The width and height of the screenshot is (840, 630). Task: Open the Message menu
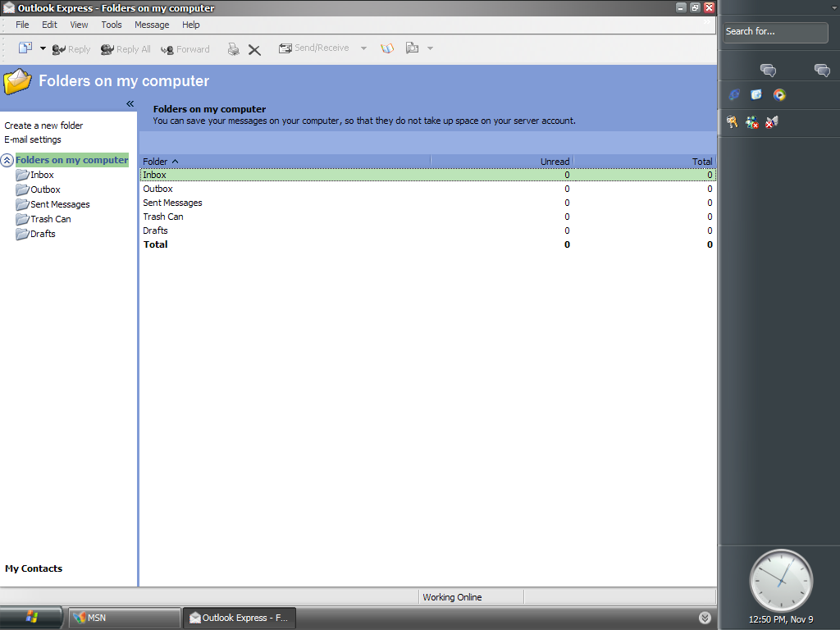click(x=152, y=25)
